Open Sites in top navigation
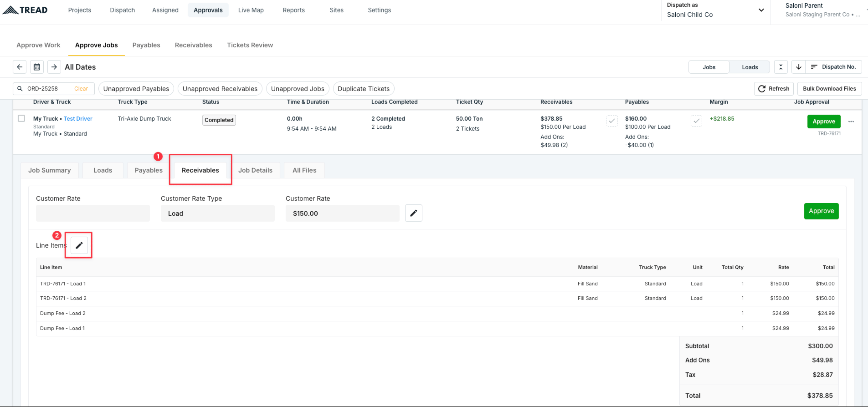 click(336, 10)
